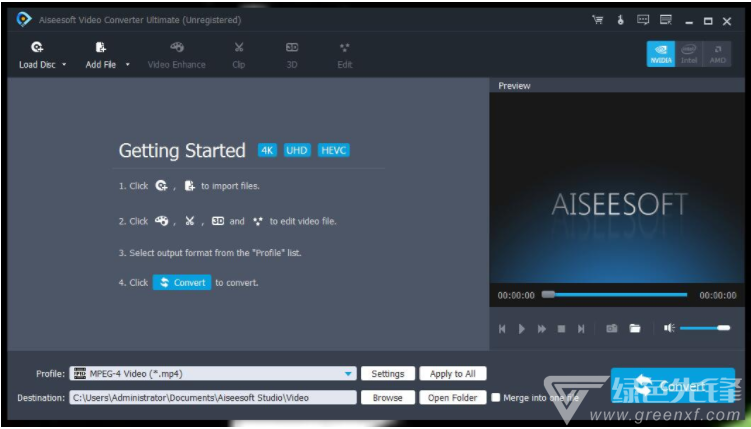
Task: Click the shopping cart purchase icon
Action: (x=598, y=19)
